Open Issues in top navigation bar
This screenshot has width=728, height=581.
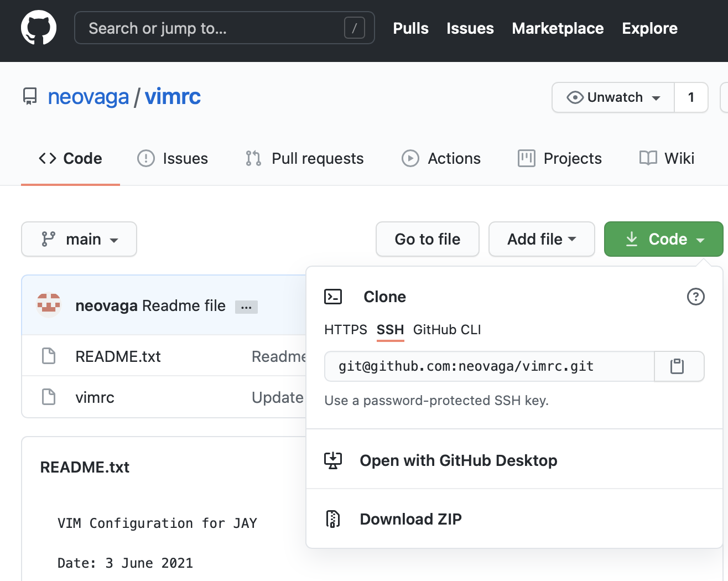470,28
